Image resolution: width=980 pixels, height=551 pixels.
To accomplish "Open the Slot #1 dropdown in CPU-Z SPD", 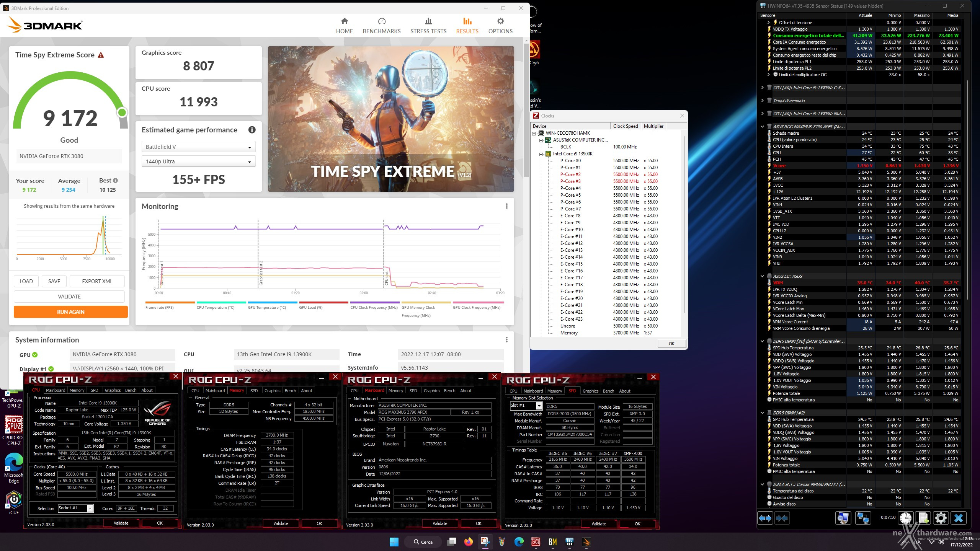I will [526, 406].
